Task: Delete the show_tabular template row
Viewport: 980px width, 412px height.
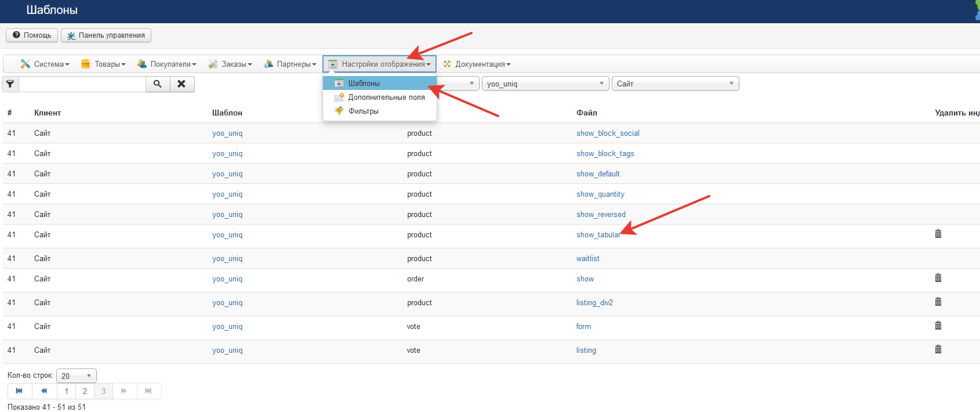Action: click(938, 234)
